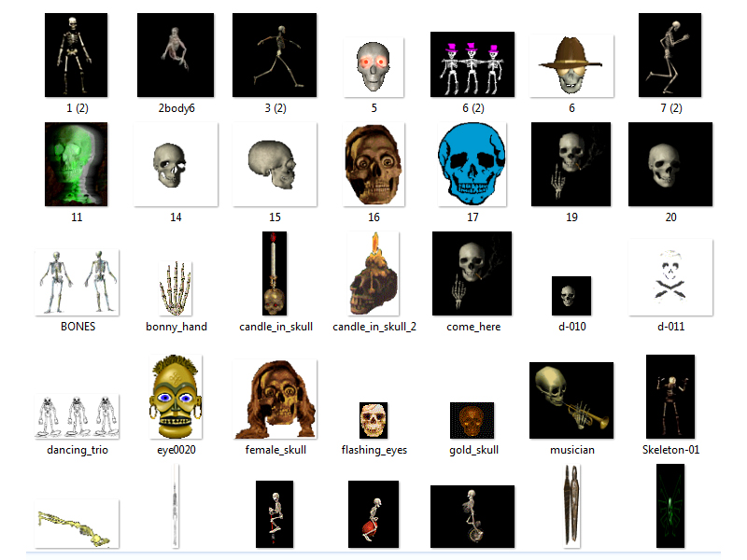Select the musician trumpet skull thumbnail
The width and height of the screenshot is (747, 560).
(x=571, y=400)
